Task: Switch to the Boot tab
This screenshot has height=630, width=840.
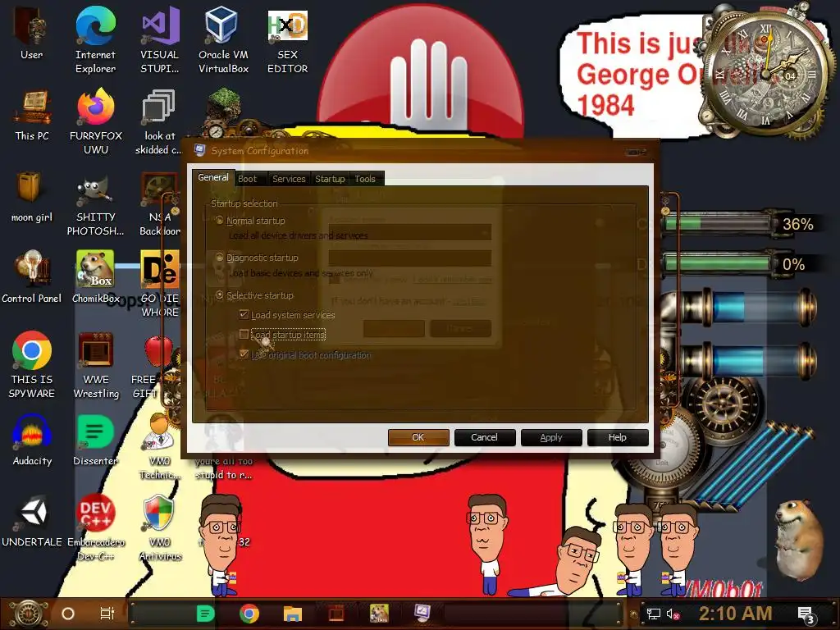Action: [247, 179]
